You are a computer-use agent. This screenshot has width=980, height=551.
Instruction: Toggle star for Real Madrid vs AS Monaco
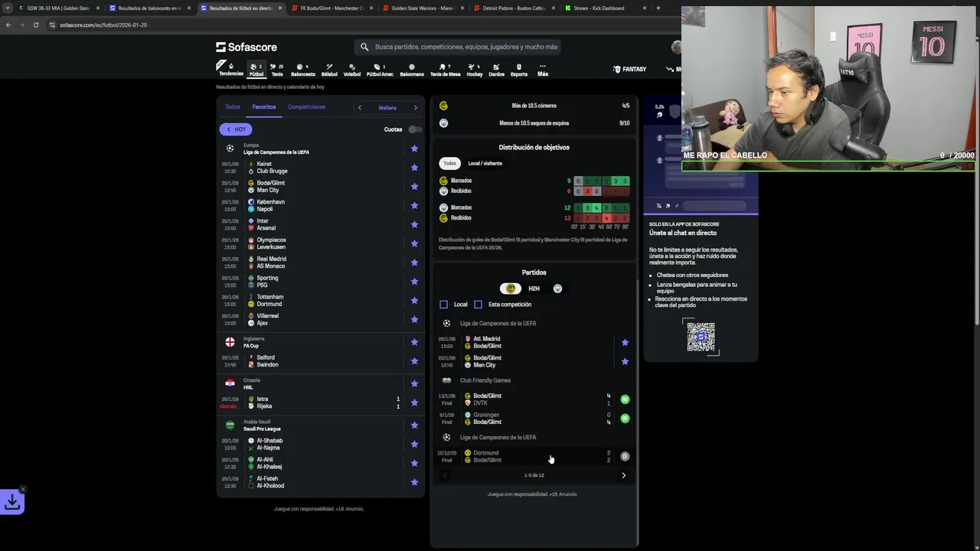click(414, 262)
